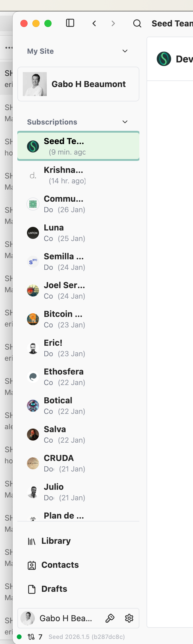Click the back navigation arrow
193x644 pixels.
[x=94, y=23]
